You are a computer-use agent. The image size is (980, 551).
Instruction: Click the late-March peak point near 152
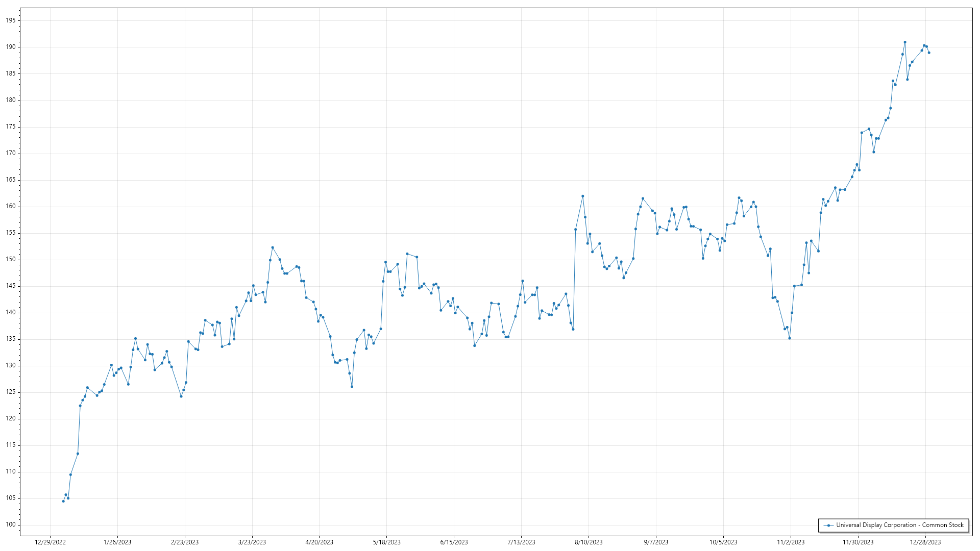coord(273,247)
